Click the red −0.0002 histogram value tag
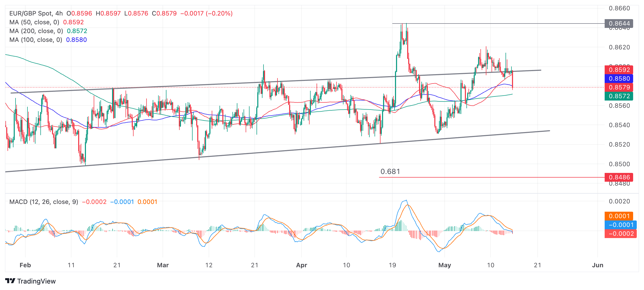 click(620, 234)
